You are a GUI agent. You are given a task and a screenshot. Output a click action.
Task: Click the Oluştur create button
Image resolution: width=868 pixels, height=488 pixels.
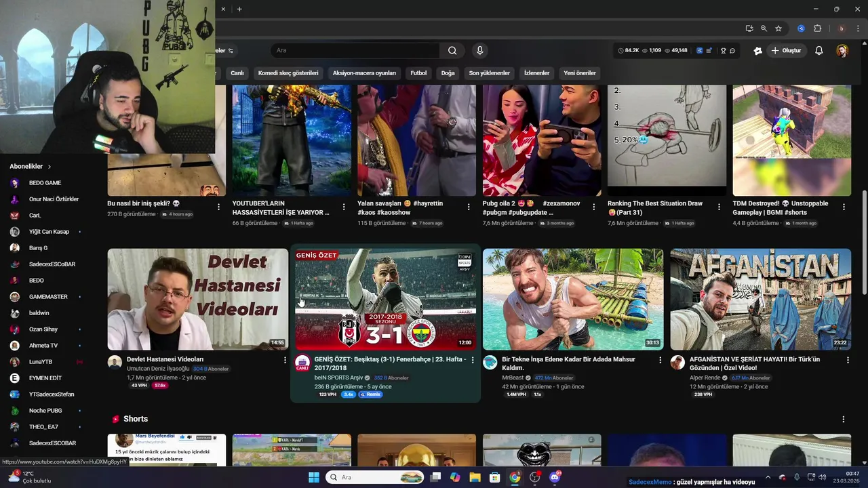tap(786, 51)
